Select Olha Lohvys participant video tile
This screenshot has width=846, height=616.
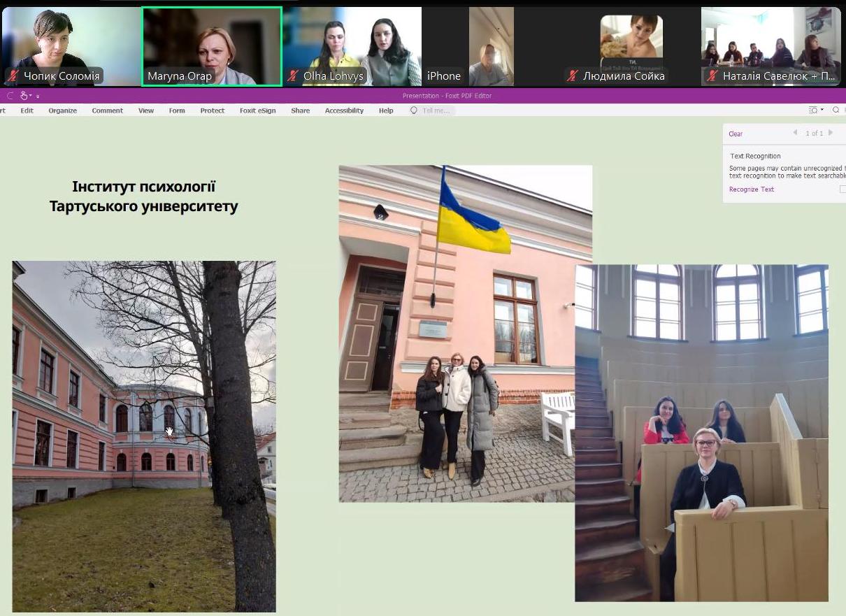[352, 46]
